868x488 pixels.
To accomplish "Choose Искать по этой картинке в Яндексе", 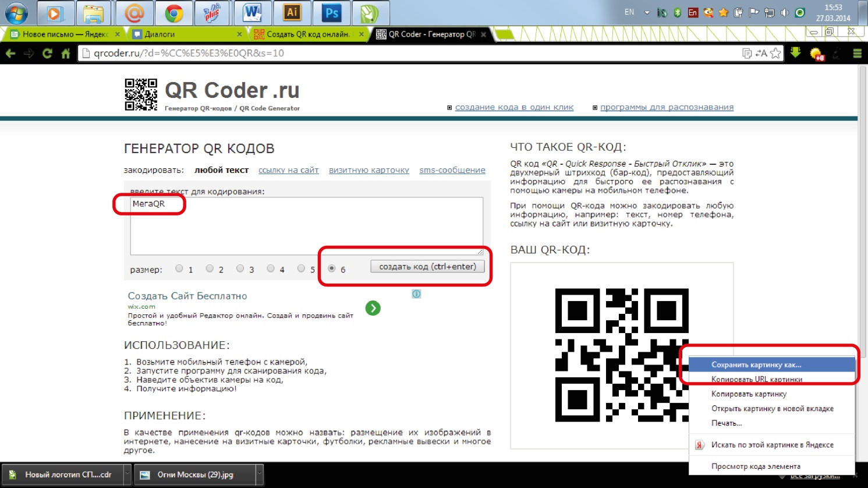I will pos(772,444).
